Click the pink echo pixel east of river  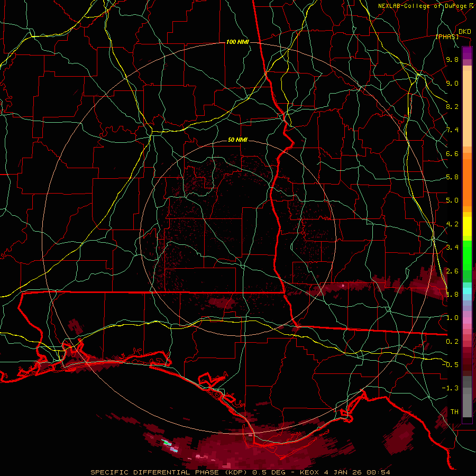pyautogui.click(x=343, y=286)
